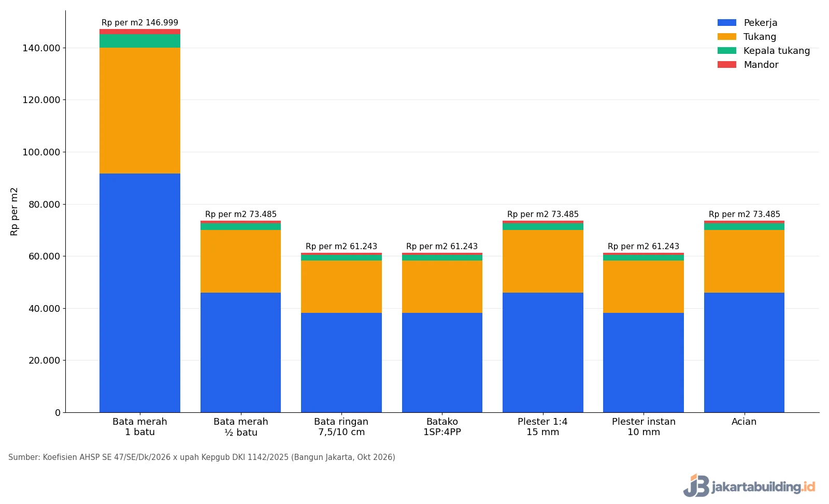
Task: Click the value label above the Acian bar
Action: 745,214
